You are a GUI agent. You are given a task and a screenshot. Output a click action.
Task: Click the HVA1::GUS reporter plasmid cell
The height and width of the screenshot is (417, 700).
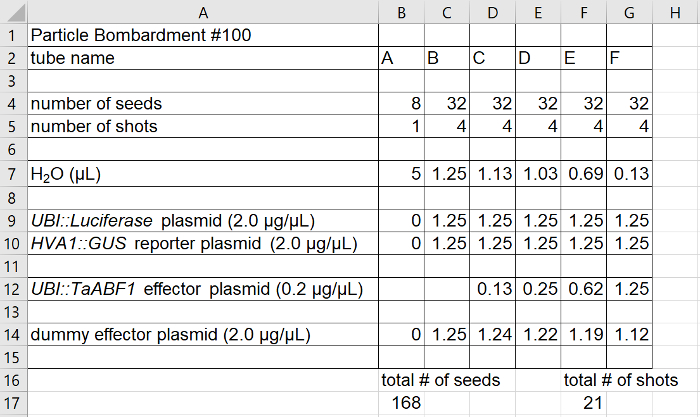pyautogui.click(x=195, y=243)
